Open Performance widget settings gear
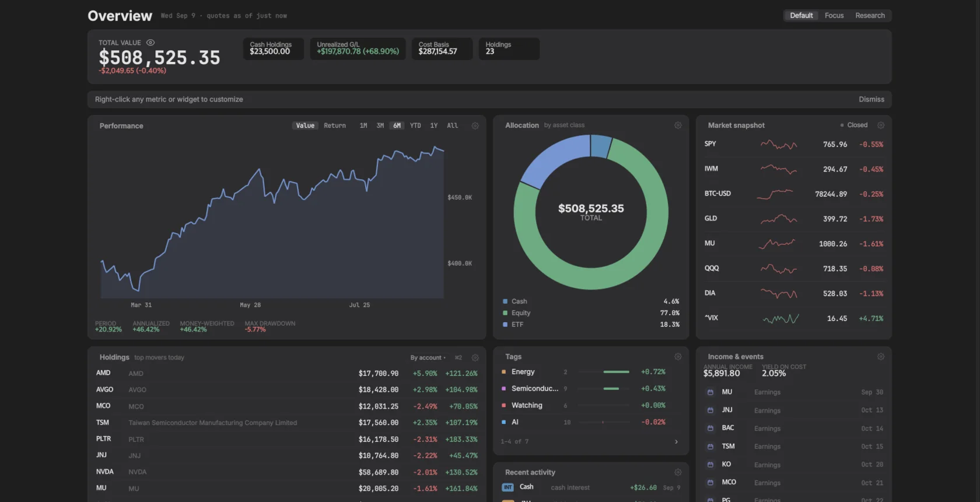The width and height of the screenshot is (980, 502). tap(475, 125)
